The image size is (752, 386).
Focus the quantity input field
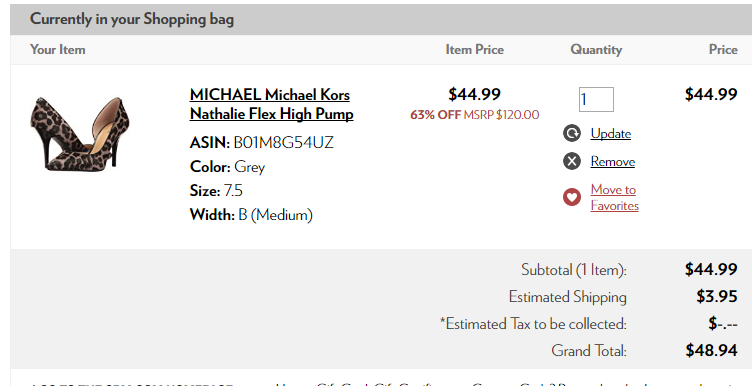click(596, 99)
